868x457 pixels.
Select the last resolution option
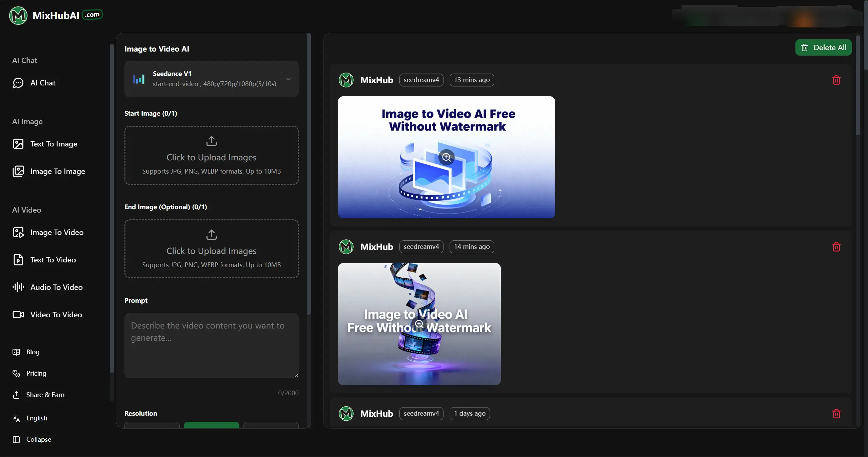tap(271, 425)
